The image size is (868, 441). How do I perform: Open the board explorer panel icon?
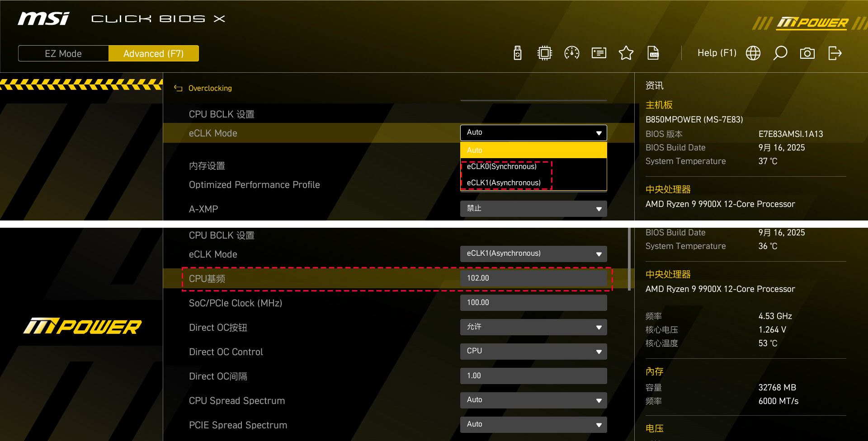[599, 53]
